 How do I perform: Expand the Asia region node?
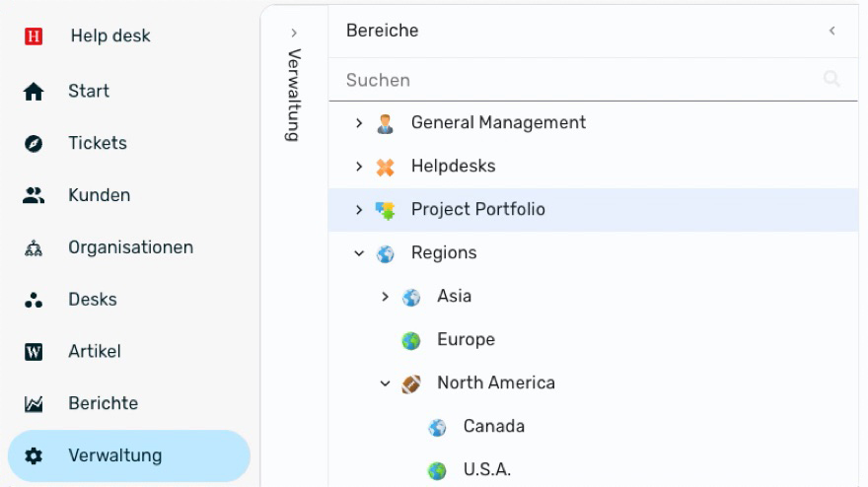(x=386, y=297)
